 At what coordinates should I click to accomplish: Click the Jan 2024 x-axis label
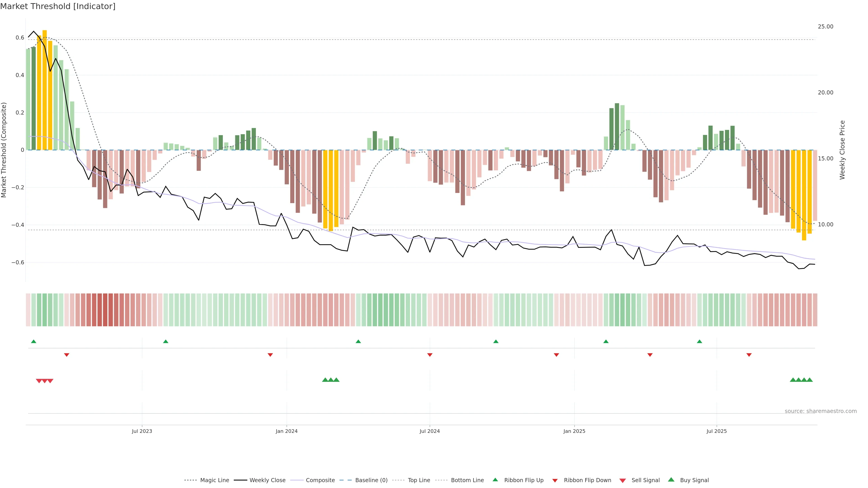(x=286, y=431)
